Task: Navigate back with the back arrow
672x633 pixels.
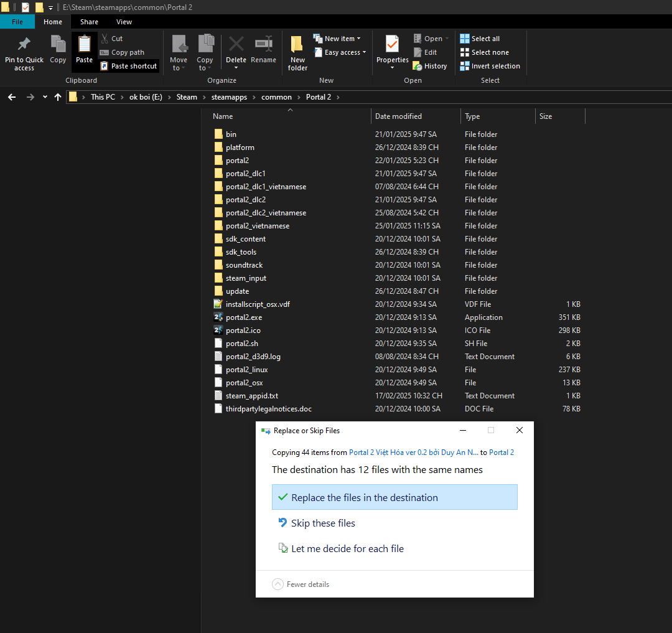Action: [12, 97]
